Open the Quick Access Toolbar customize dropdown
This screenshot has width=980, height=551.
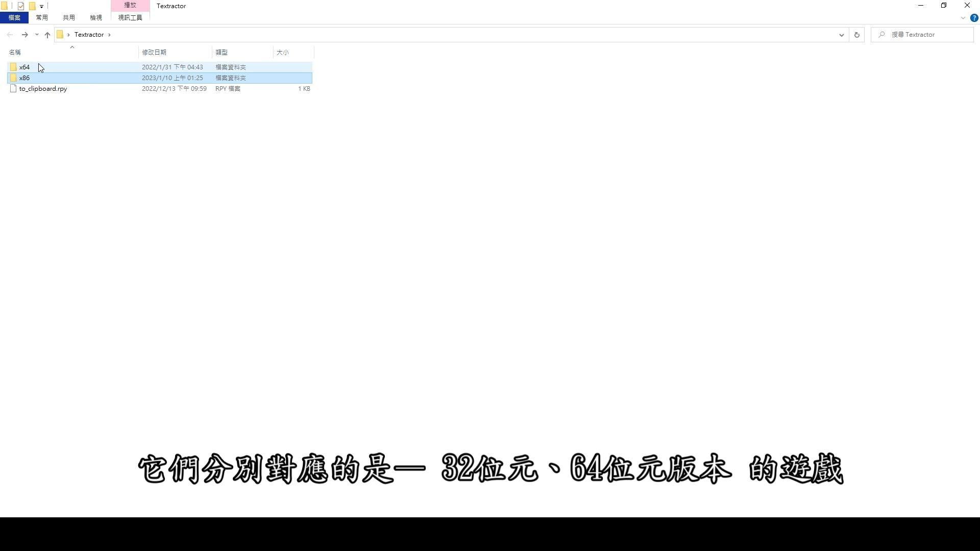(42, 7)
